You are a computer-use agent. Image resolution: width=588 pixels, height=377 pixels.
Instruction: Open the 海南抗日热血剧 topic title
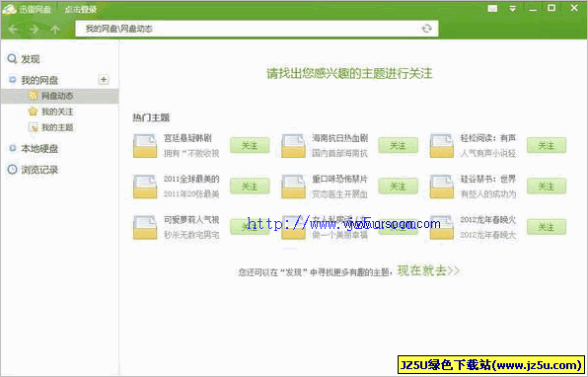click(x=339, y=138)
